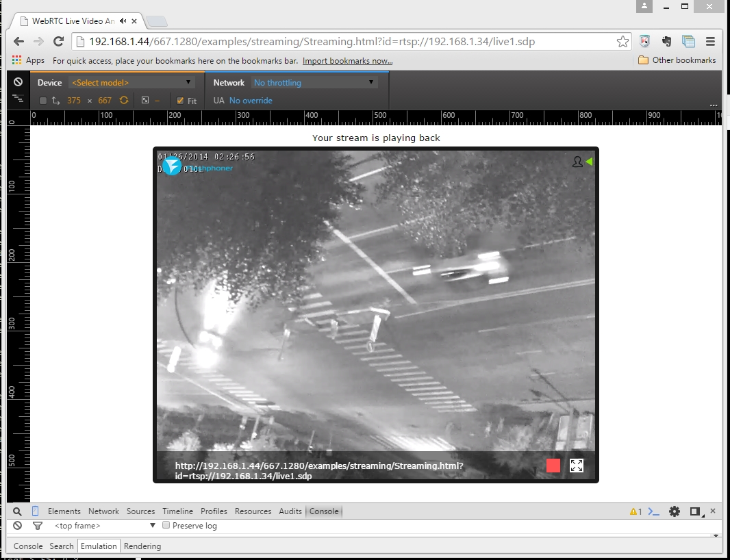The width and height of the screenshot is (730, 560).
Task: Open the emulation more overrides ellipsis
Action: 714,105
